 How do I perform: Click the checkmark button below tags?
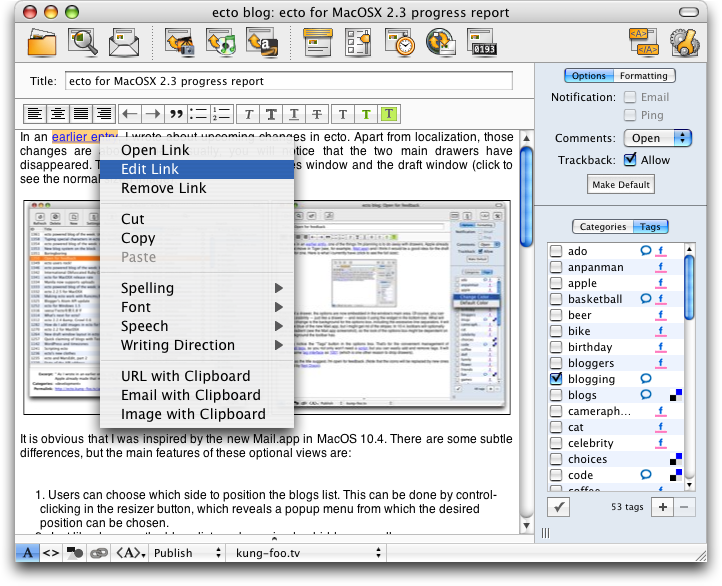(x=559, y=507)
